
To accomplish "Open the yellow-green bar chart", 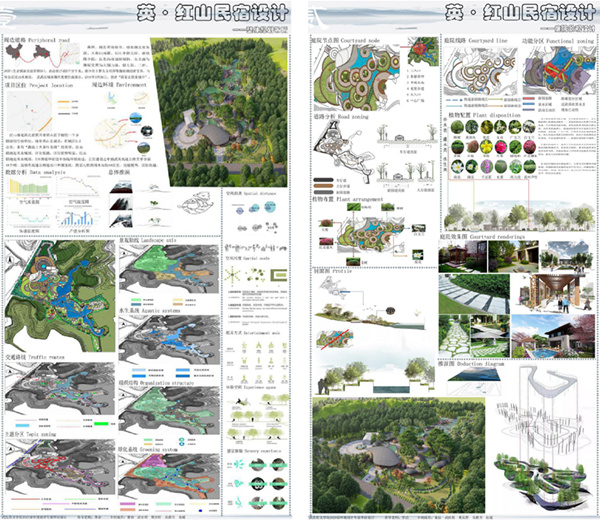I will pos(29,187).
